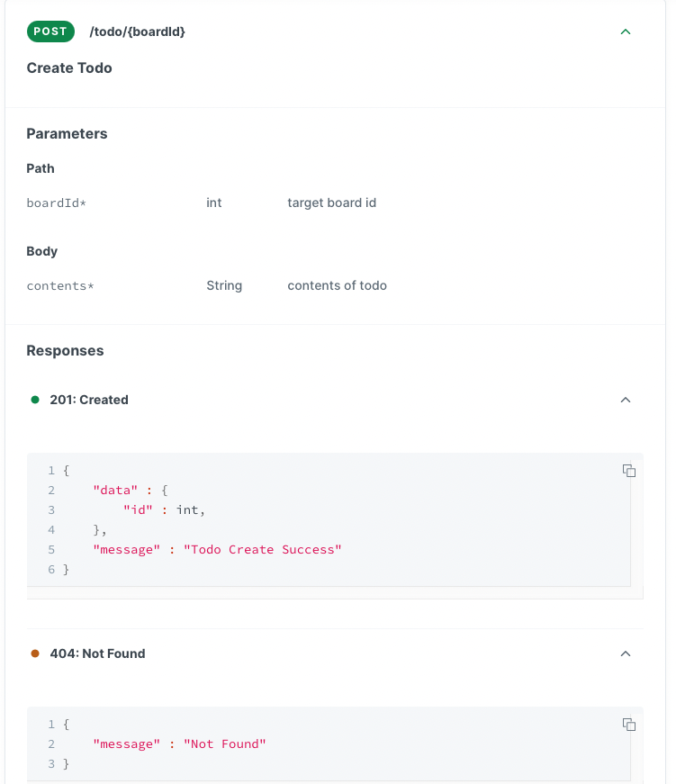Click the "Todo Create Success" message string

[x=263, y=549]
